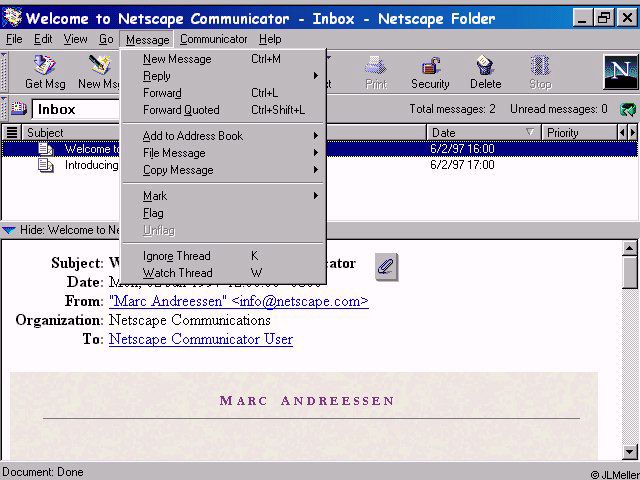Choose Ignore Thread menu item
This screenshot has height=480, width=640.
point(224,256)
